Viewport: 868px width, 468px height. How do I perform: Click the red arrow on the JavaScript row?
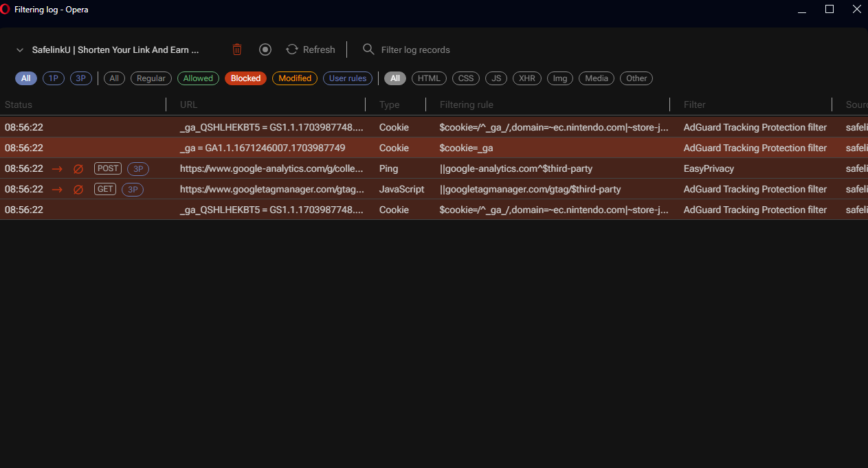(x=56, y=189)
